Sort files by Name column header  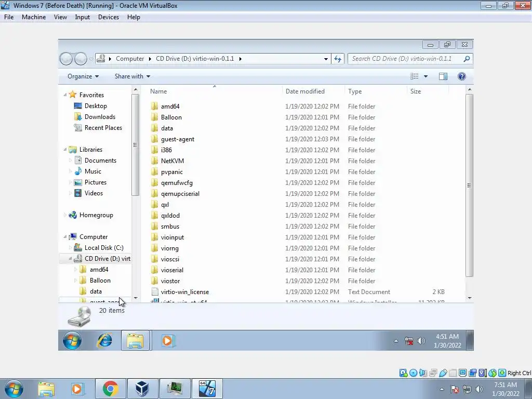[x=215, y=91]
